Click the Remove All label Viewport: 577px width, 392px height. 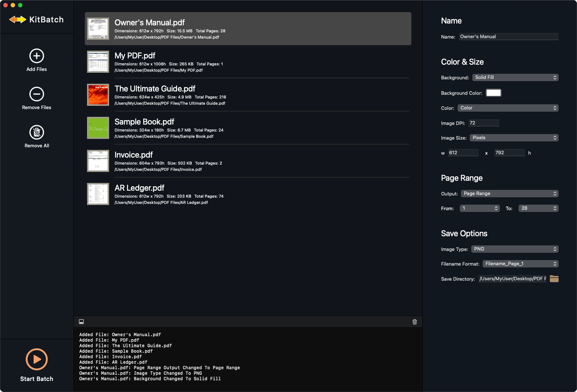(x=37, y=145)
